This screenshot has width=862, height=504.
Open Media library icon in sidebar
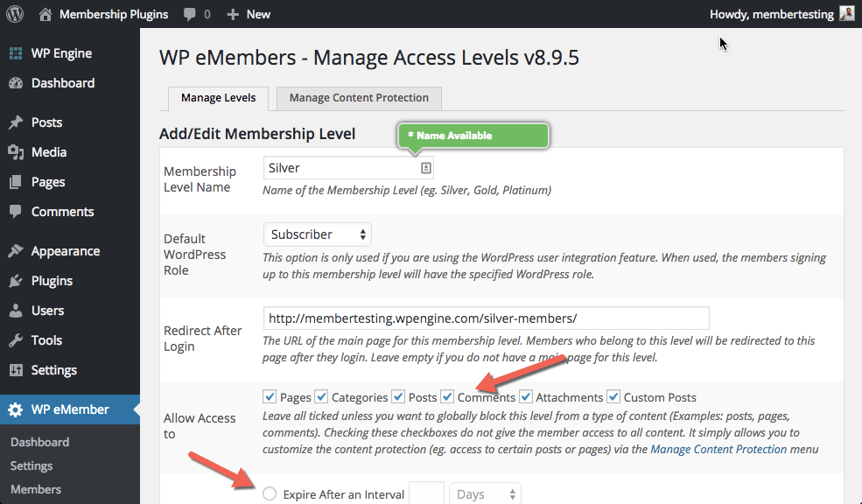(x=16, y=152)
